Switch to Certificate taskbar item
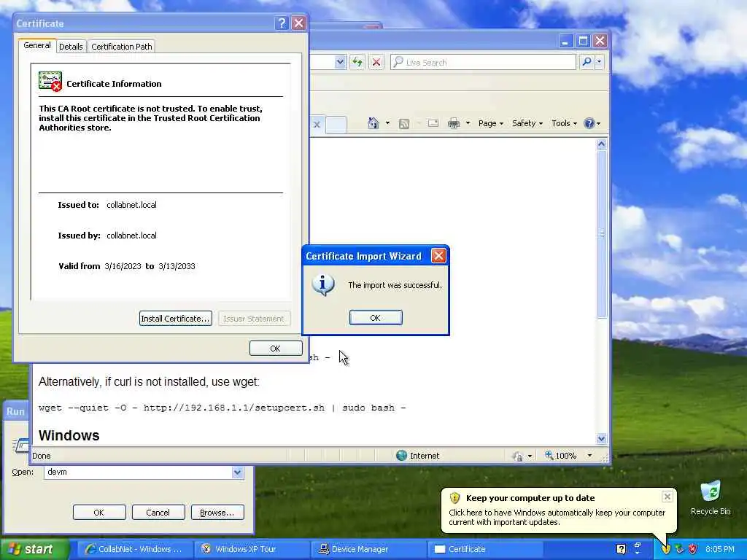 coord(484,549)
